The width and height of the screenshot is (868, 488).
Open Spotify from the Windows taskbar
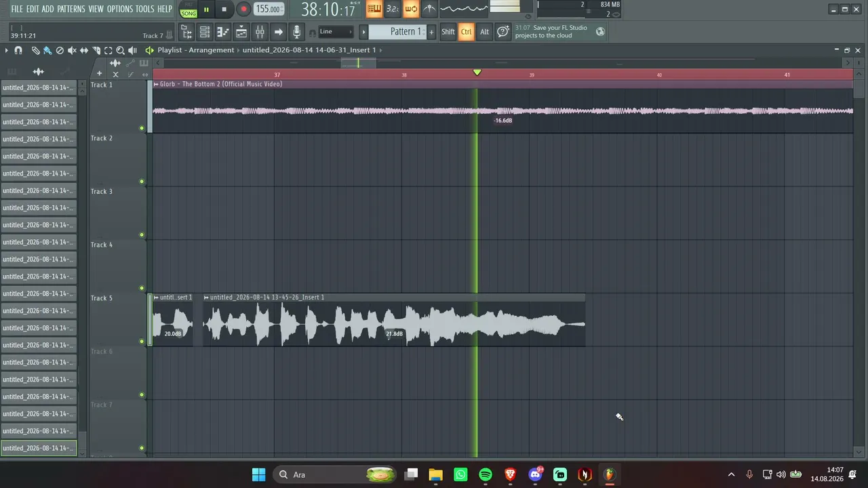486,474
